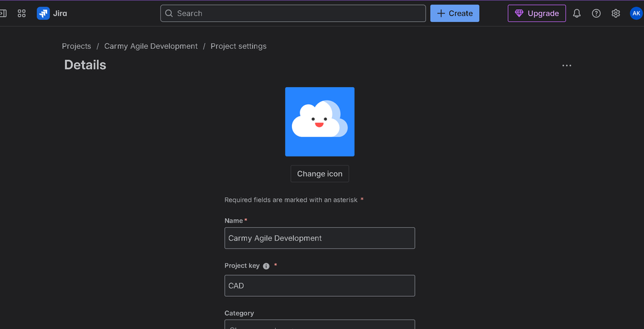This screenshot has width=644, height=329.
Task: Open Carmy Agile Development breadcrumb
Action: tap(151, 46)
